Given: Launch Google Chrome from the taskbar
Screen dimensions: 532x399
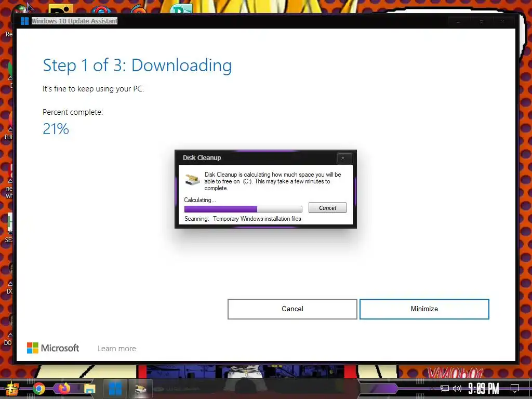Looking at the screenshot, I should tap(39, 389).
